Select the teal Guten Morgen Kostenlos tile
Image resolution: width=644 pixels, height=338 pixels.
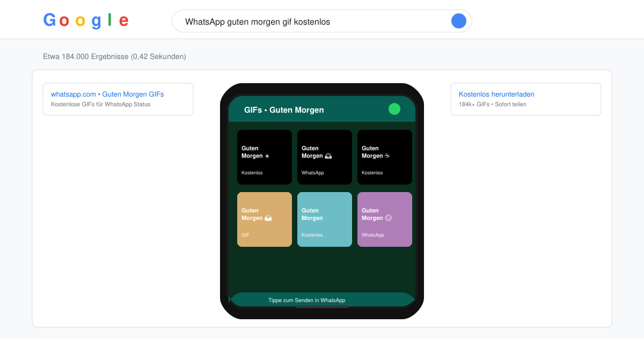pos(325,219)
